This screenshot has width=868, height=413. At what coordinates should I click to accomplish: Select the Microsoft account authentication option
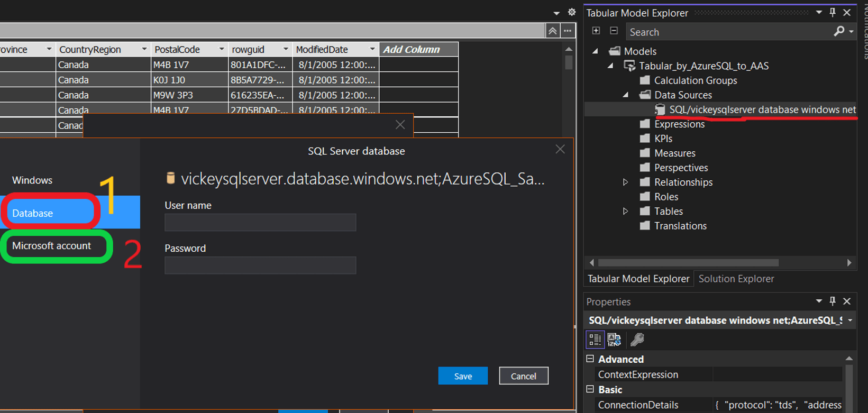51,246
